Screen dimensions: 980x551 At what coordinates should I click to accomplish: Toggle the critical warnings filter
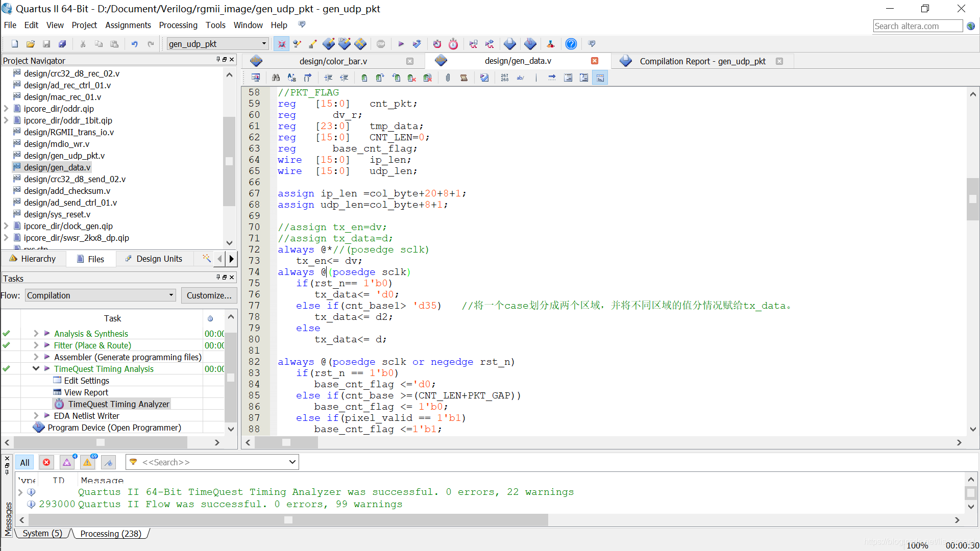[x=67, y=462]
